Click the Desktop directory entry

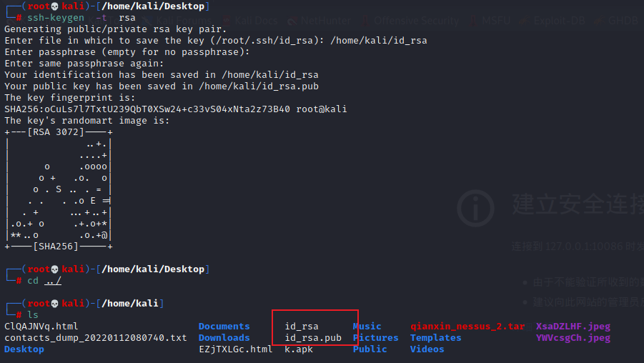click(24, 349)
